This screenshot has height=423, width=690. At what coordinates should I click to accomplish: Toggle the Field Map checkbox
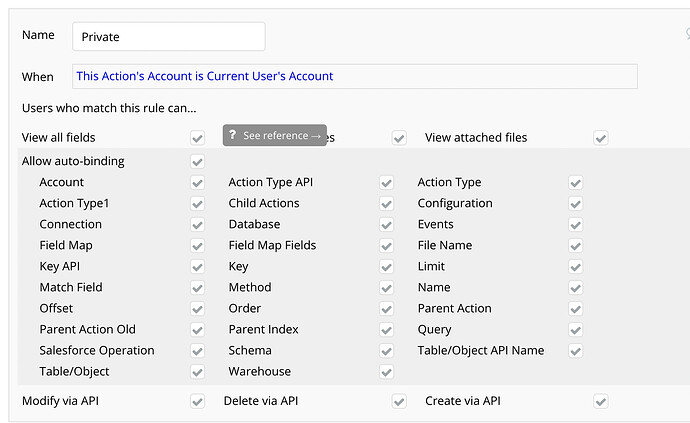tap(198, 246)
